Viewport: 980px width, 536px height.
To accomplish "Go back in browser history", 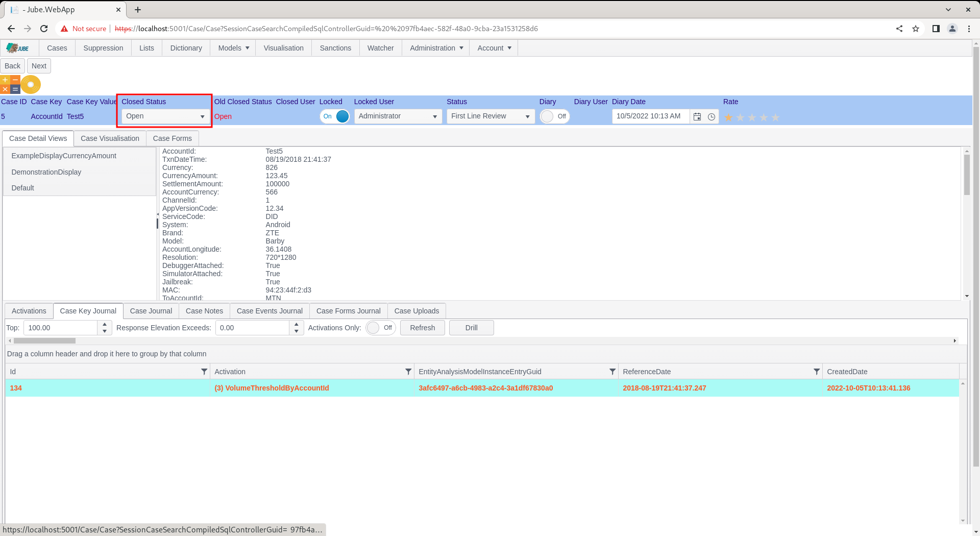I will point(11,29).
